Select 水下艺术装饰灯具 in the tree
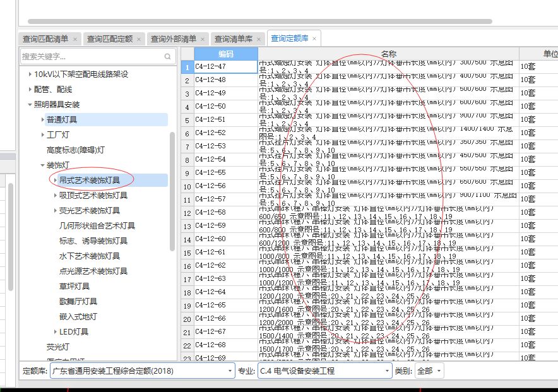The image size is (558, 392). pos(90,256)
